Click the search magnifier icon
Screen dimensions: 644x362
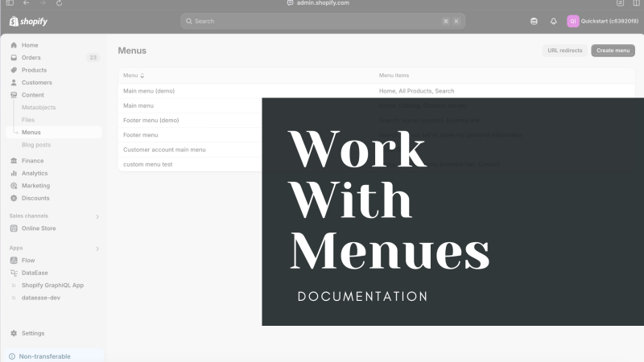point(189,22)
